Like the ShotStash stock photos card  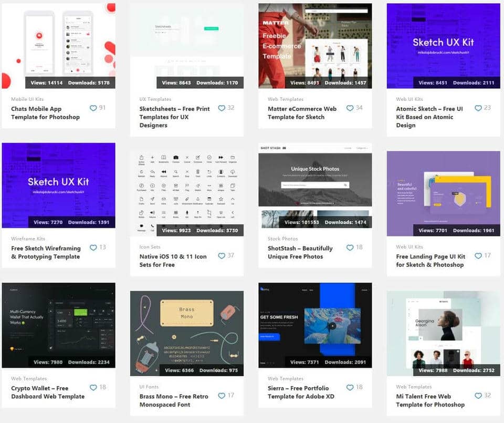click(x=350, y=247)
